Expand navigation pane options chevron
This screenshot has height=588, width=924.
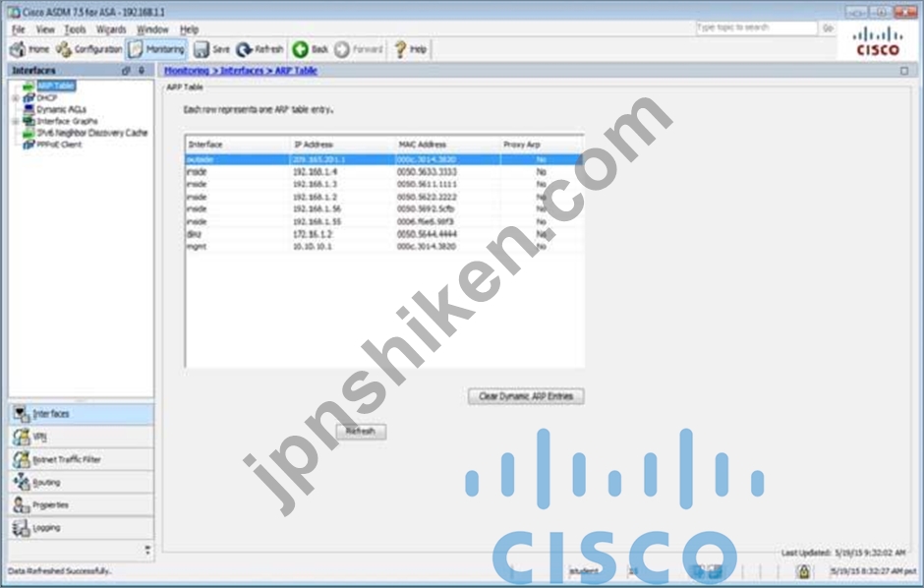point(147,551)
